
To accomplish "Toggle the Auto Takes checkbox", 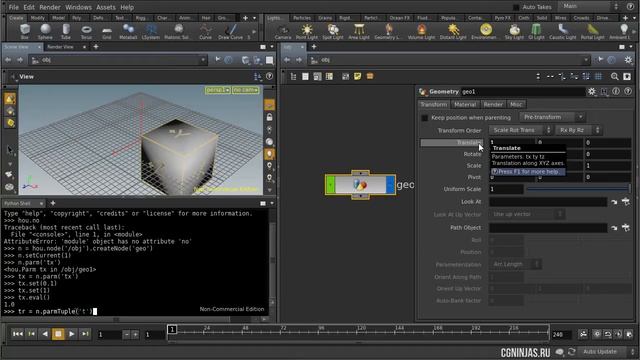I will click(x=516, y=7).
